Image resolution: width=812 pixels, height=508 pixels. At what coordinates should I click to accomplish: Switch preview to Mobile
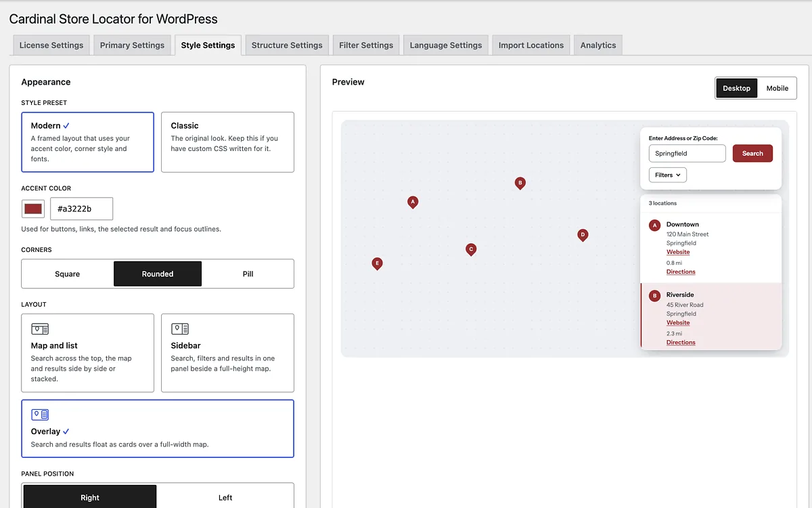[777, 88]
